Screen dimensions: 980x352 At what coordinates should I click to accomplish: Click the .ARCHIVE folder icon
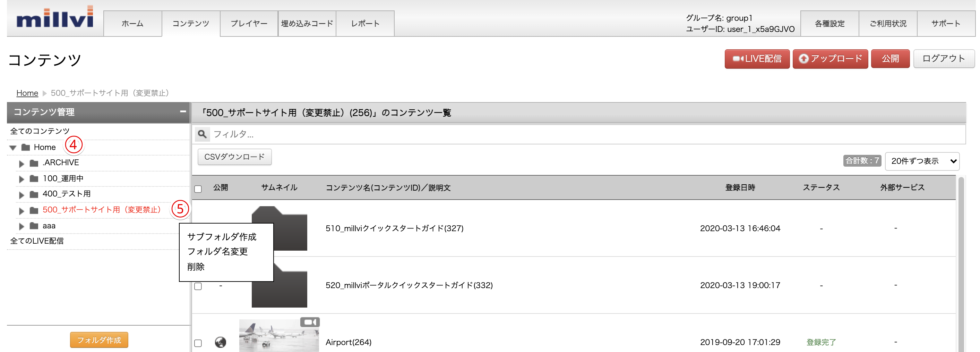click(x=34, y=163)
